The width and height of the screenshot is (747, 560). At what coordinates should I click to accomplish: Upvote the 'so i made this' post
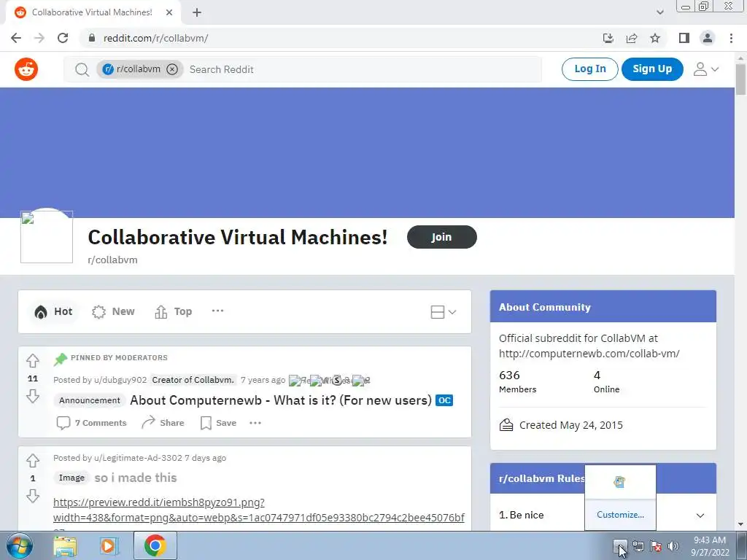32,461
